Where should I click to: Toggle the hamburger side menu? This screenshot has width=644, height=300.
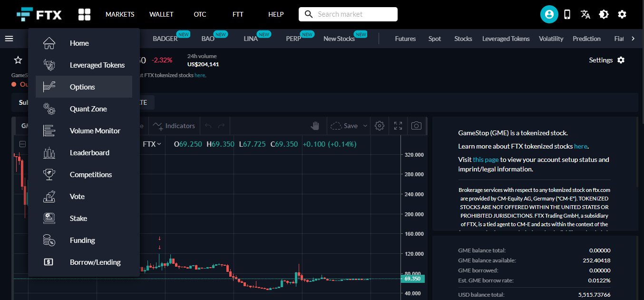[9, 39]
